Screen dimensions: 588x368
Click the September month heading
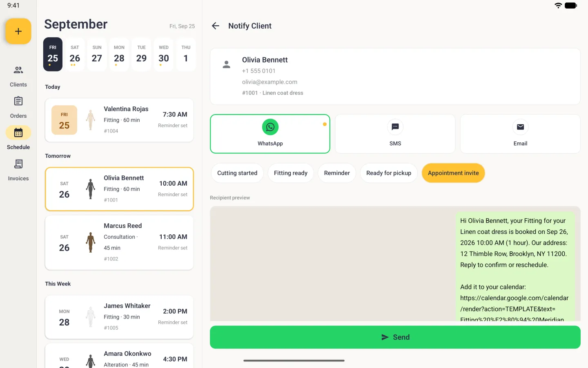pyautogui.click(x=76, y=24)
